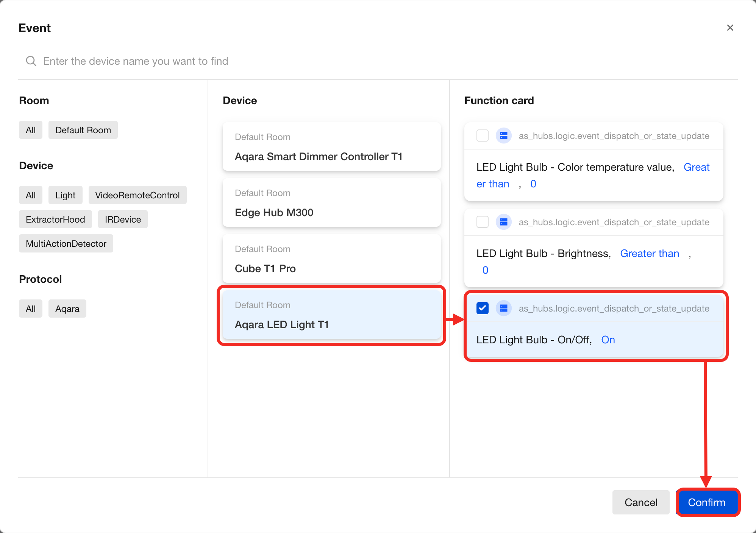Viewport: 756px width, 533px height.
Task: Change the On/Off state value On
Action: point(608,340)
